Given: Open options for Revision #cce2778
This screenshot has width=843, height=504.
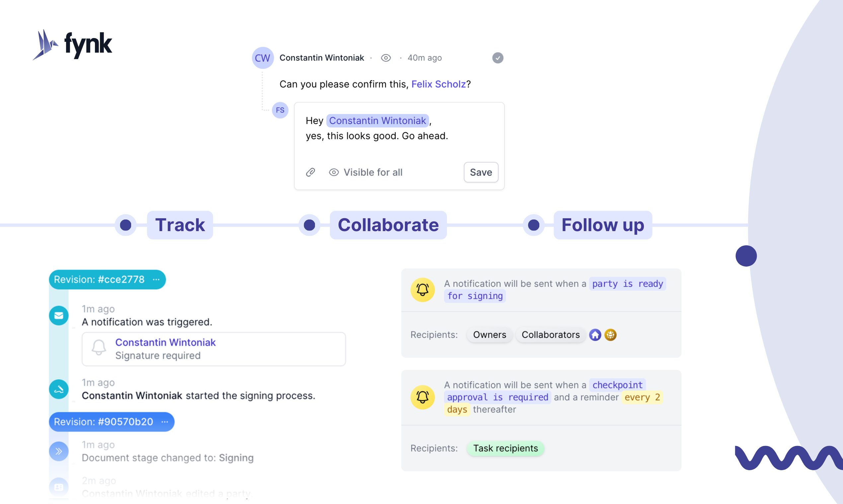Looking at the screenshot, I should point(156,280).
